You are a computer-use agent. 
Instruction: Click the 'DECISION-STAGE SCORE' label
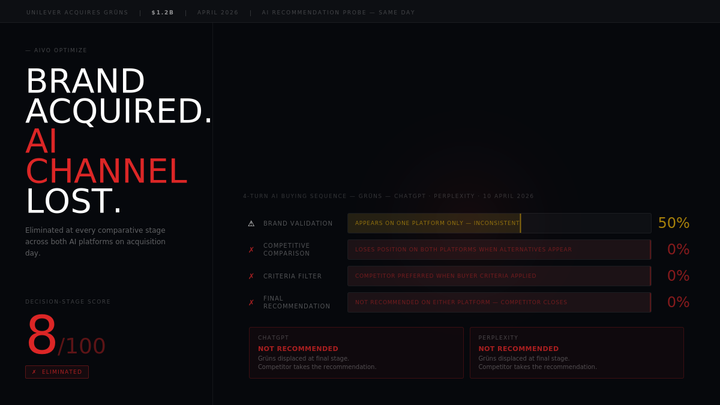68,302
